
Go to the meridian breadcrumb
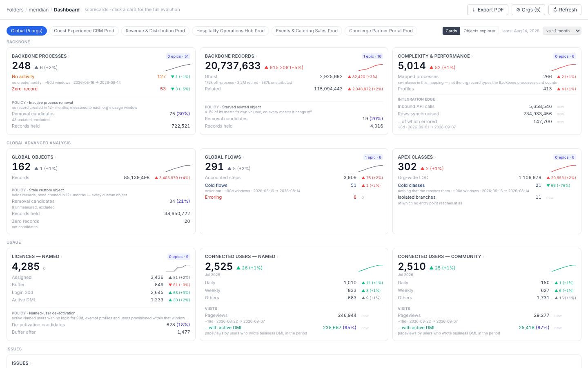pos(38,10)
